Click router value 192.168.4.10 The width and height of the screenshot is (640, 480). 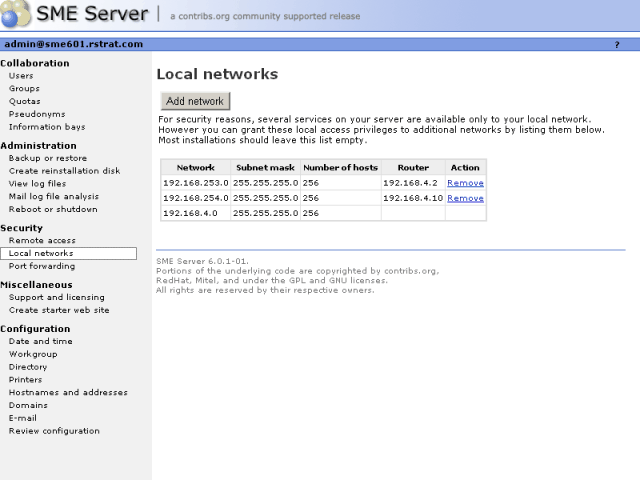(413, 198)
